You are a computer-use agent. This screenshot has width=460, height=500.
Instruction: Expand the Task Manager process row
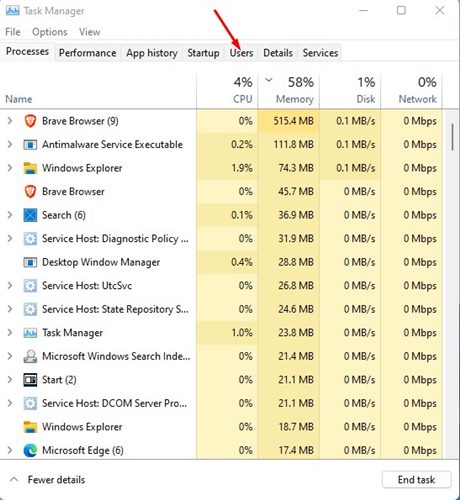click(x=10, y=333)
